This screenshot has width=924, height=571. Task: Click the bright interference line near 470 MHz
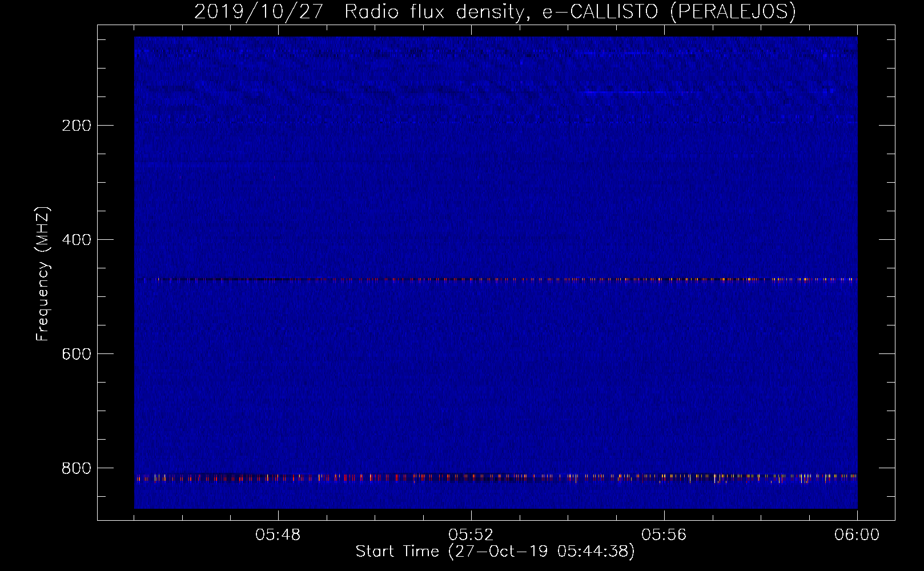(x=496, y=280)
